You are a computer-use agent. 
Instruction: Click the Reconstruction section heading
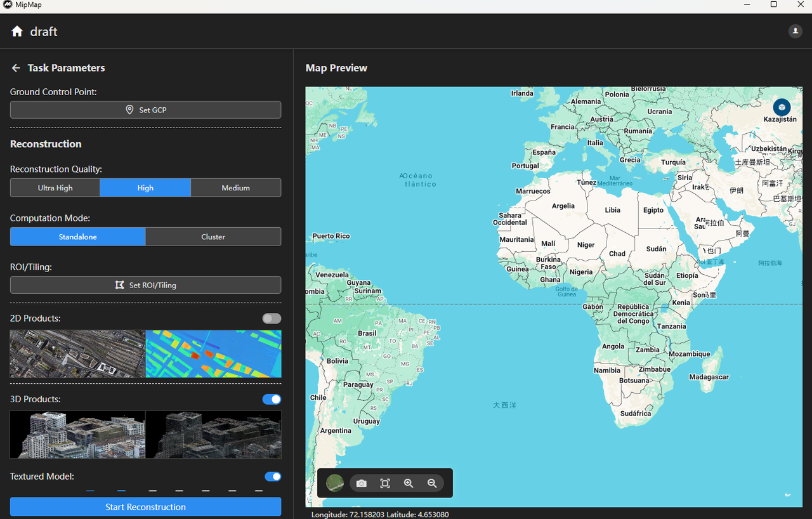pyautogui.click(x=46, y=144)
